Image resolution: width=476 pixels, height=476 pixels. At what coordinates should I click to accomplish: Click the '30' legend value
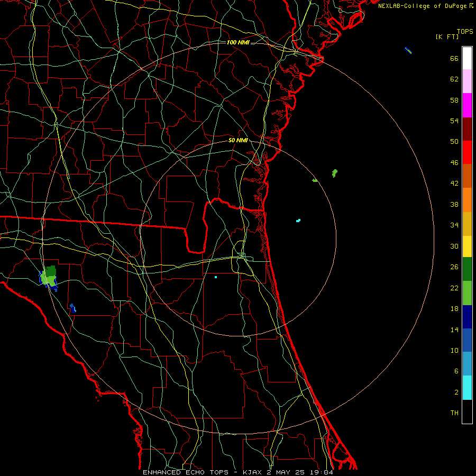point(454,246)
